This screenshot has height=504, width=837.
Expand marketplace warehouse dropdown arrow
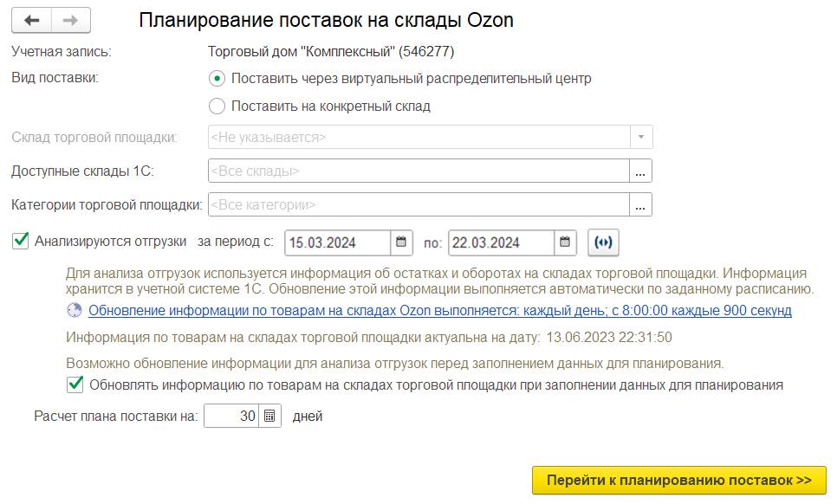coord(641,138)
